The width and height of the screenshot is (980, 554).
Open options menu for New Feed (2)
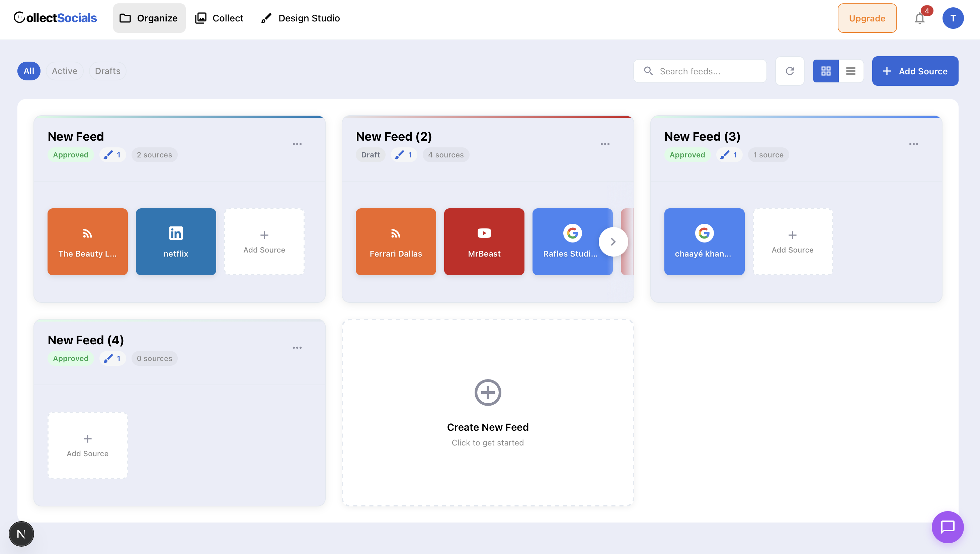[x=605, y=144]
